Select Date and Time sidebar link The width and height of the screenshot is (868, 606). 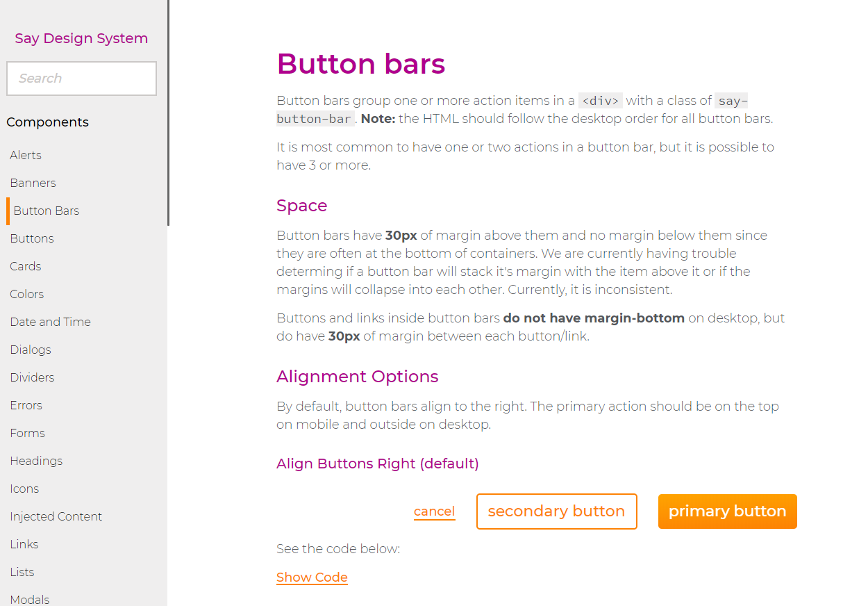[x=50, y=322]
